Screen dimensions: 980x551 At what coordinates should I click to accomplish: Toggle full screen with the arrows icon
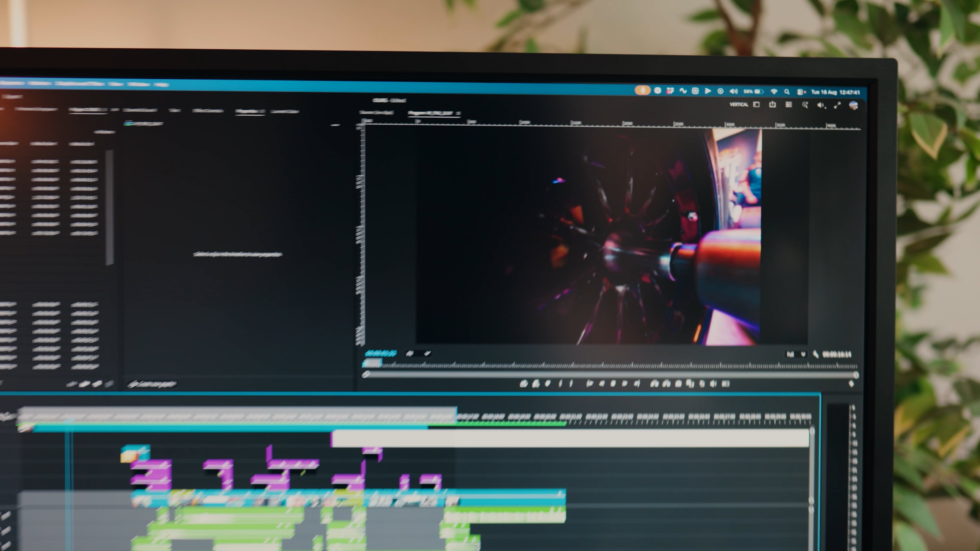[837, 105]
